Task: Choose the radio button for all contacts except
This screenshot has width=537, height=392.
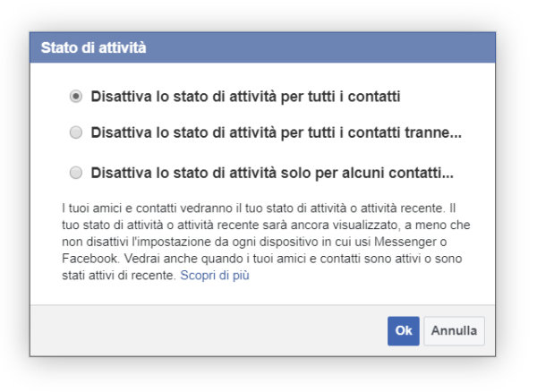Action: pos(76,133)
